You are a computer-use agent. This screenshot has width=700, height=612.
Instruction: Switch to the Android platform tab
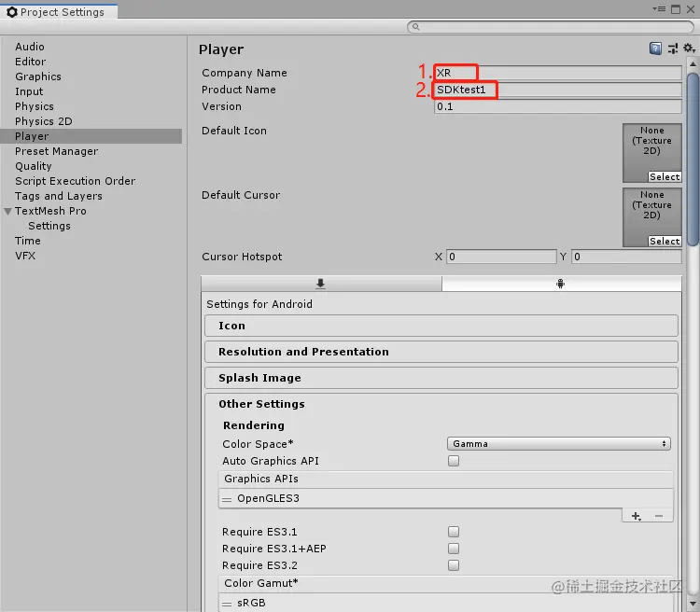[x=561, y=284]
